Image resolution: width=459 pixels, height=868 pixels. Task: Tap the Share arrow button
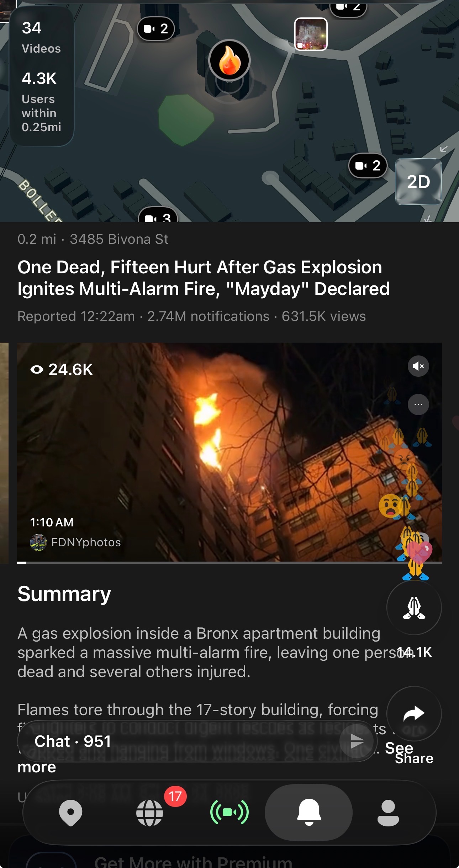tap(414, 713)
